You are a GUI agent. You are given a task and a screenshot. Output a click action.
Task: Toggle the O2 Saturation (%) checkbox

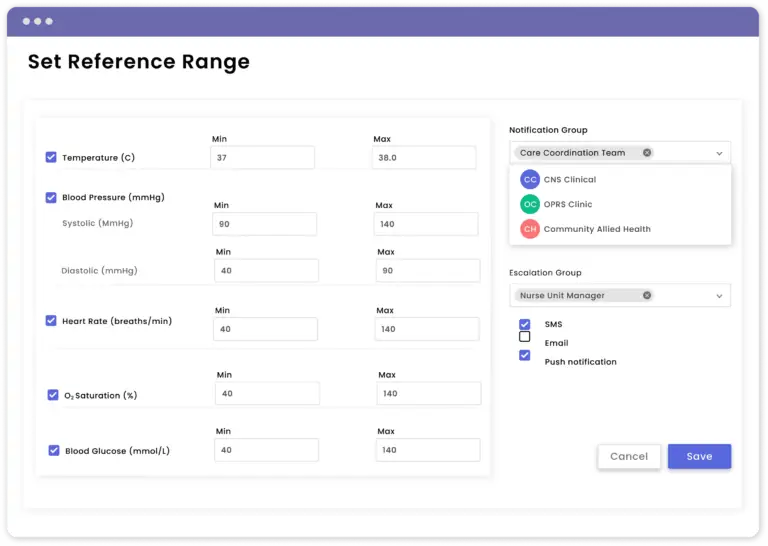pos(53,395)
